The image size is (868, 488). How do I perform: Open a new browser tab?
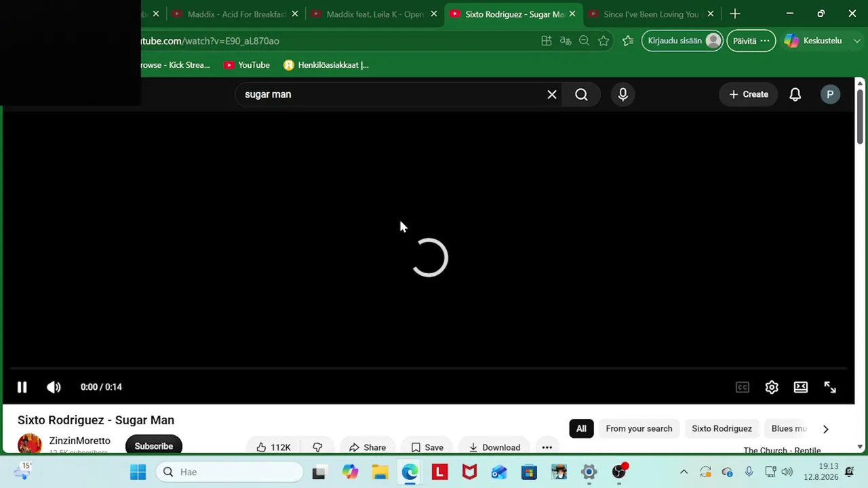735,14
